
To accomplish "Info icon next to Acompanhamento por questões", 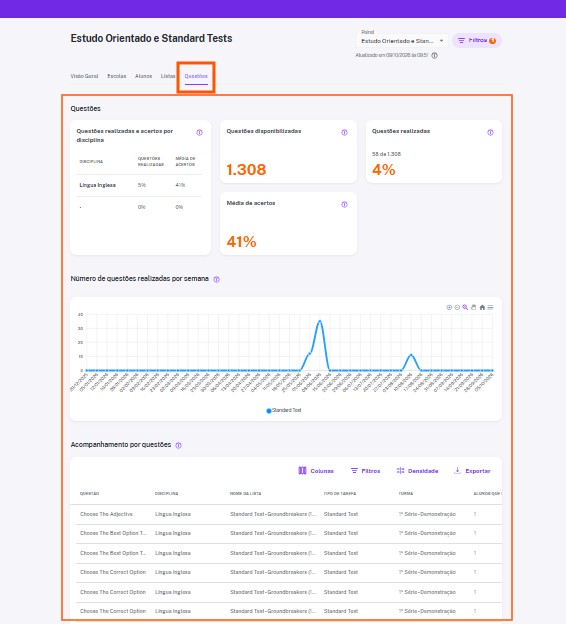I will coord(178,445).
